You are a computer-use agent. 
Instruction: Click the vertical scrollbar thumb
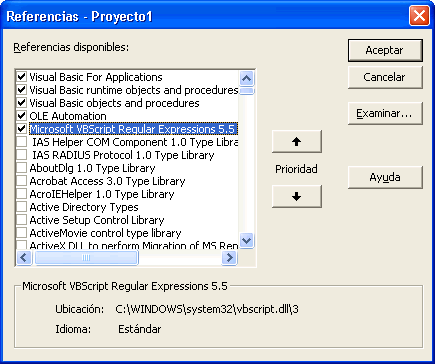click(247, 91)
